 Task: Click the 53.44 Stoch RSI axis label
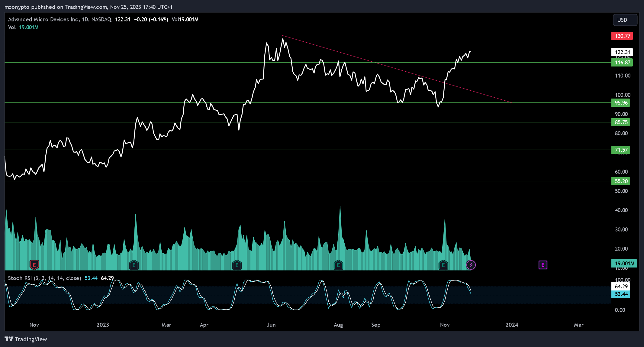point(621,294)
